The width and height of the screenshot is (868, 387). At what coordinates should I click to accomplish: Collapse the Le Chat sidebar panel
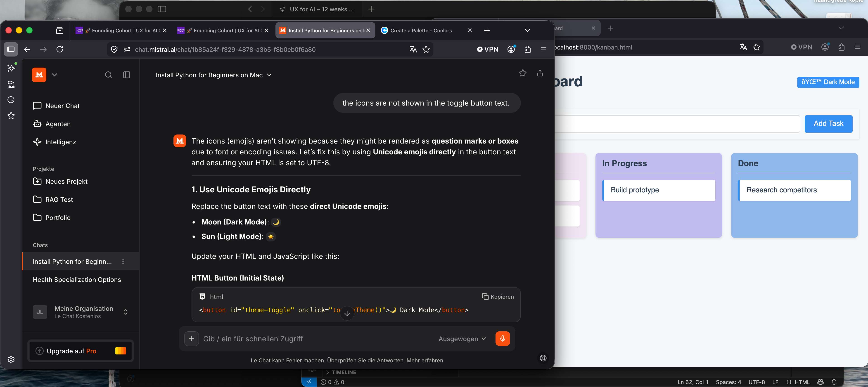127,75
